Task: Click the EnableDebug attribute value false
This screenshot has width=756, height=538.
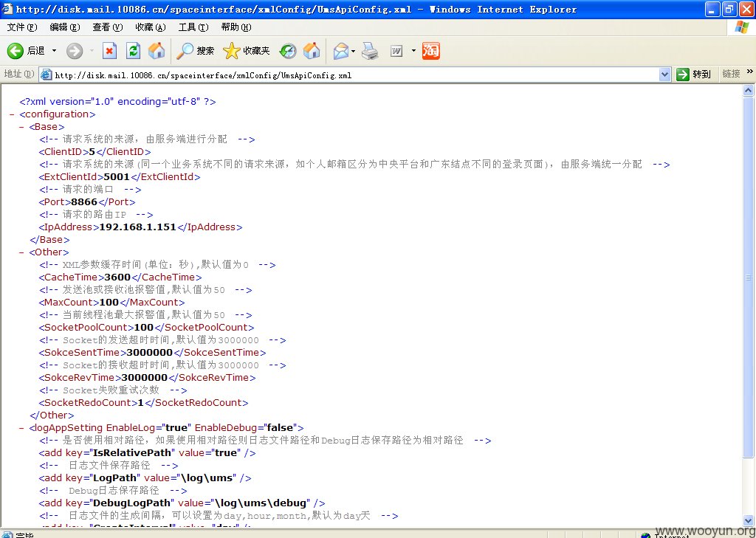Action: (280, 427)
